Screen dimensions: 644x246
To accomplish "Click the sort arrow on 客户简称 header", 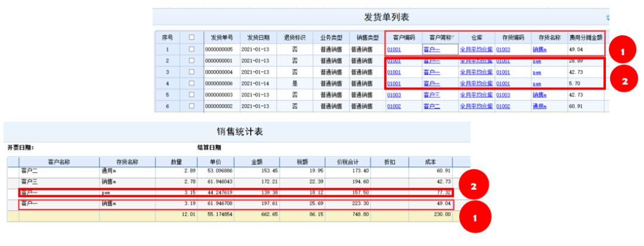I will (454, 38).
